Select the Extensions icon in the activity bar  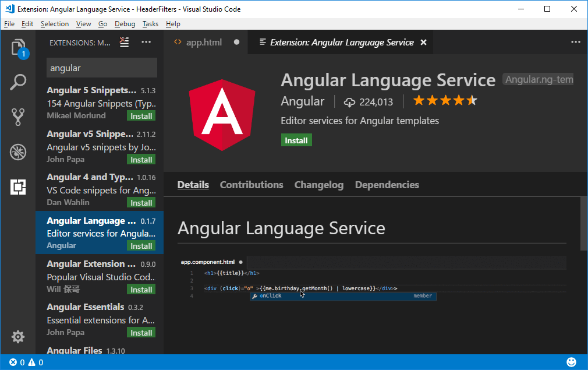click(x=18, y=186)
